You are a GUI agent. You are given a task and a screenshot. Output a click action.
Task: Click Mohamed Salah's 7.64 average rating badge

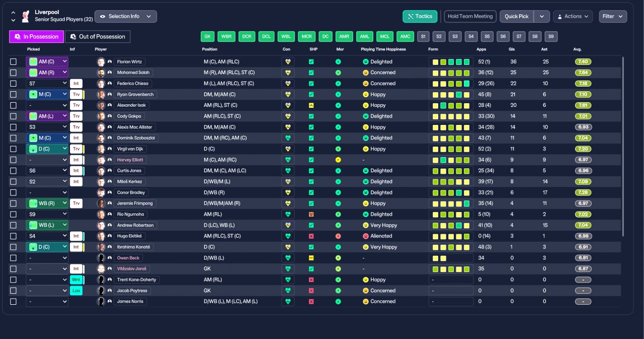point(583,73)
